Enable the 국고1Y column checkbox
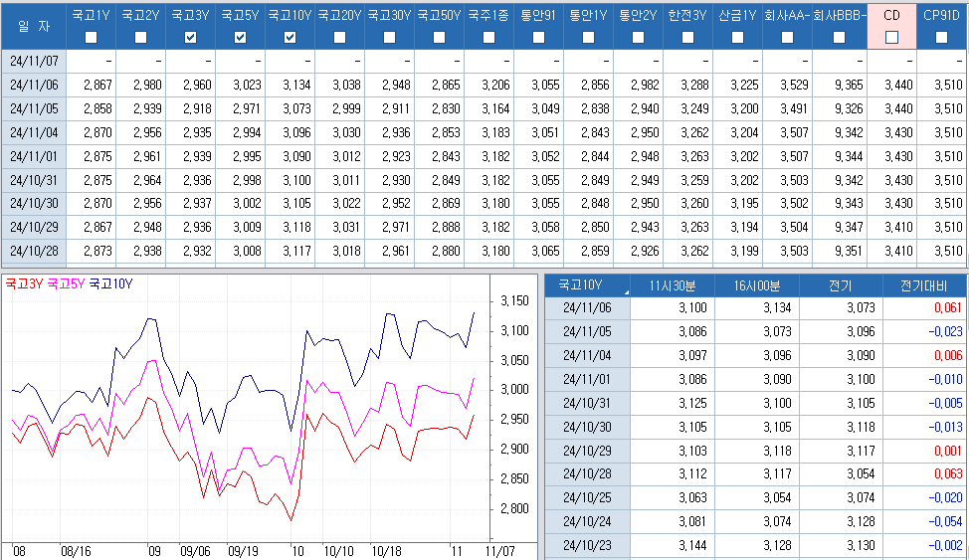The height and width of the screenshot is (560, 969). tap(92, 37)
